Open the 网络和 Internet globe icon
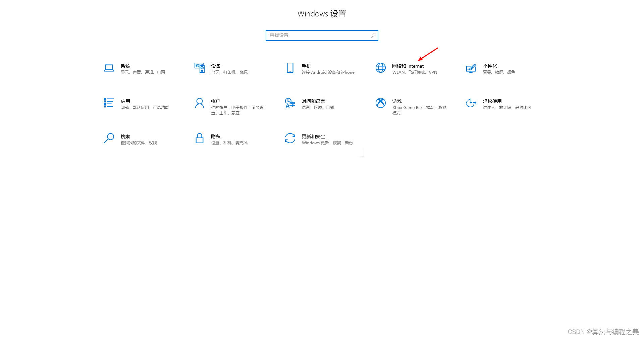This screenshot has width=644, height=338. 381,68
